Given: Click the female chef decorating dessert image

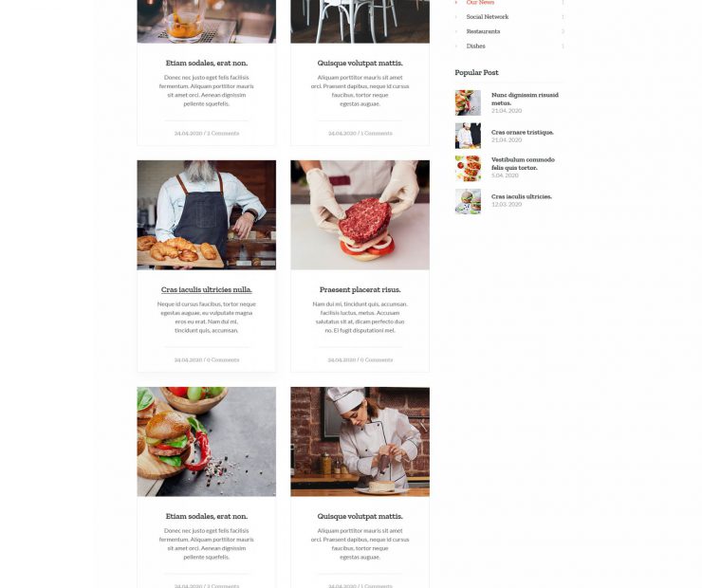Looking at the screenshot, I should click(360, 442).
